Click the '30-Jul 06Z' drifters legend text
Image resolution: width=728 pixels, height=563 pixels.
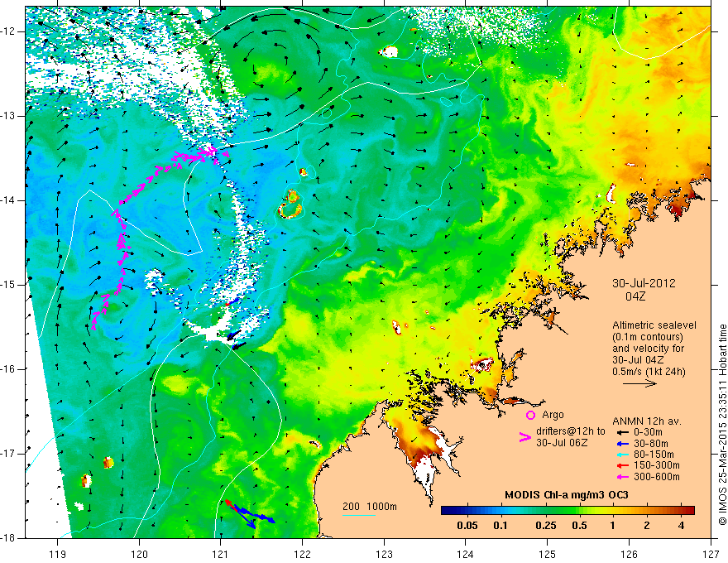tap(562, 443)
